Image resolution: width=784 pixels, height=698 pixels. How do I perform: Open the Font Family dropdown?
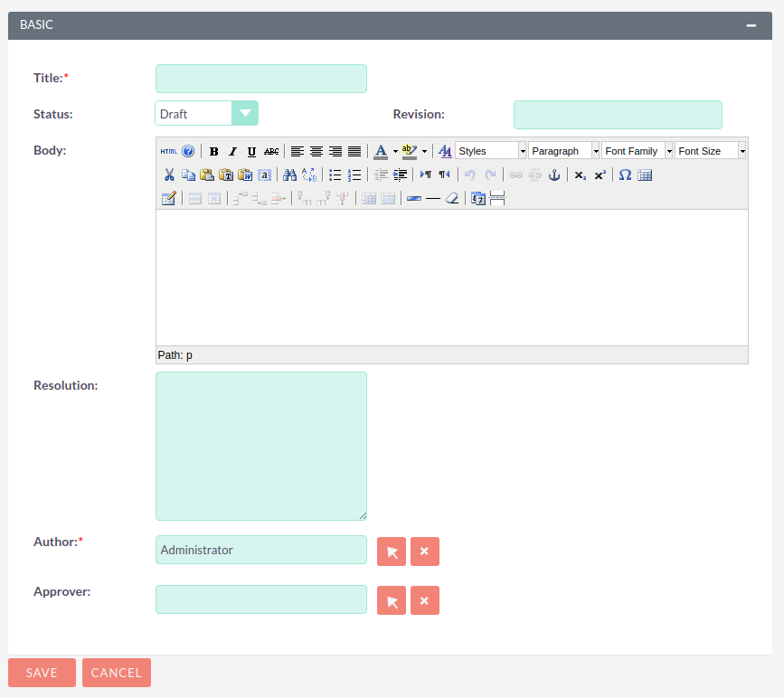pos(637,150)
